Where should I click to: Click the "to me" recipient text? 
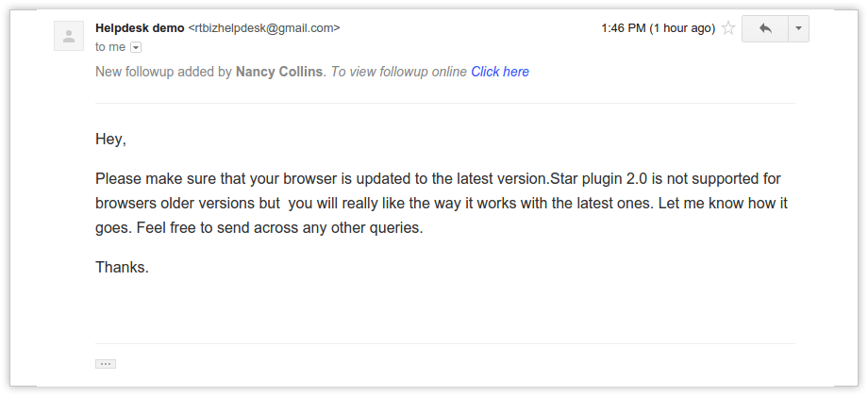coord(110,47)
